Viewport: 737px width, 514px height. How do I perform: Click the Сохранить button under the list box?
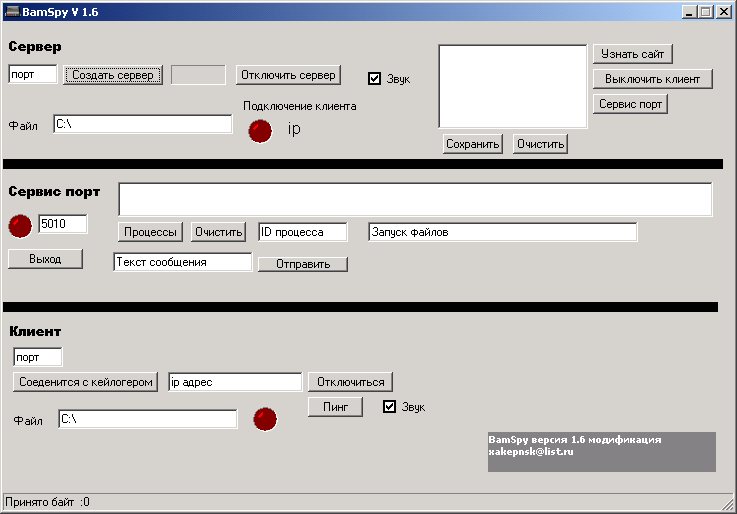pos(472,144)
